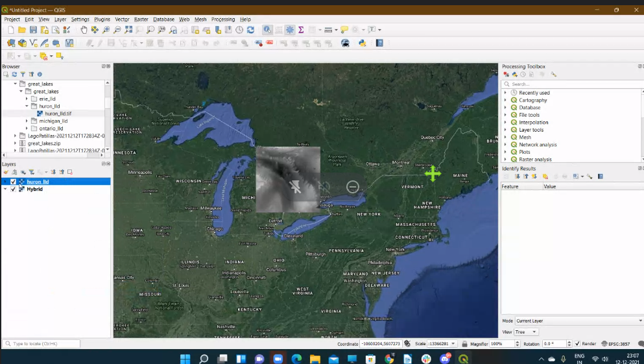Click the Magnifier 100% spin box
The height and width of the screenshot is (364, 644).
(504, 343)
